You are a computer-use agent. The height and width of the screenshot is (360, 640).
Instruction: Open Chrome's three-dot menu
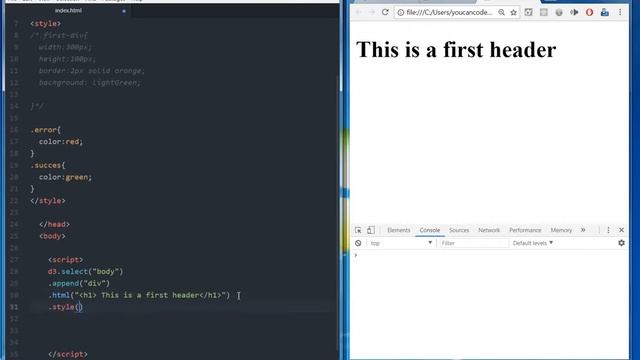pos(620,13)
